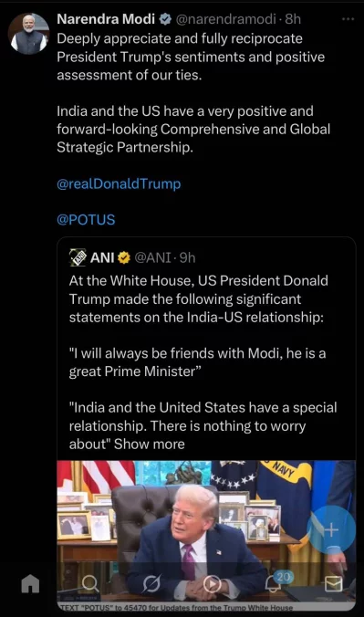This screenshot has height=617, width=364.
Task: Open ANI's gold verified badge
Action: [124, 257]
